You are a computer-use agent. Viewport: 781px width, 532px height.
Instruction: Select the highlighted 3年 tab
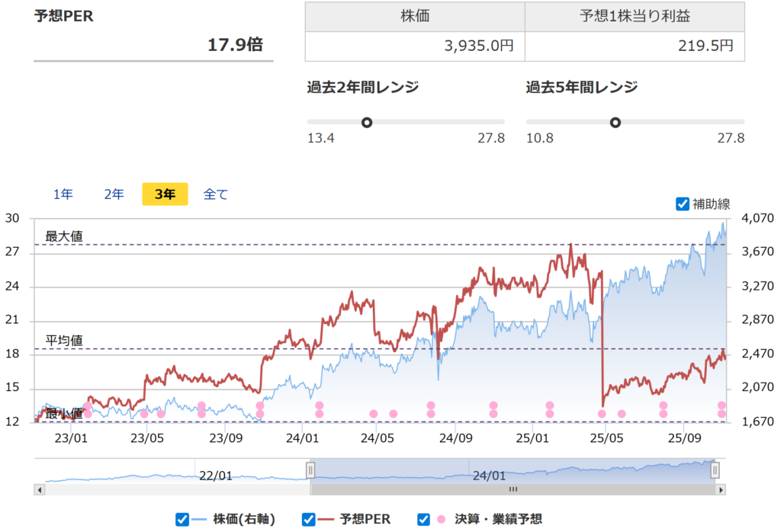165,194
